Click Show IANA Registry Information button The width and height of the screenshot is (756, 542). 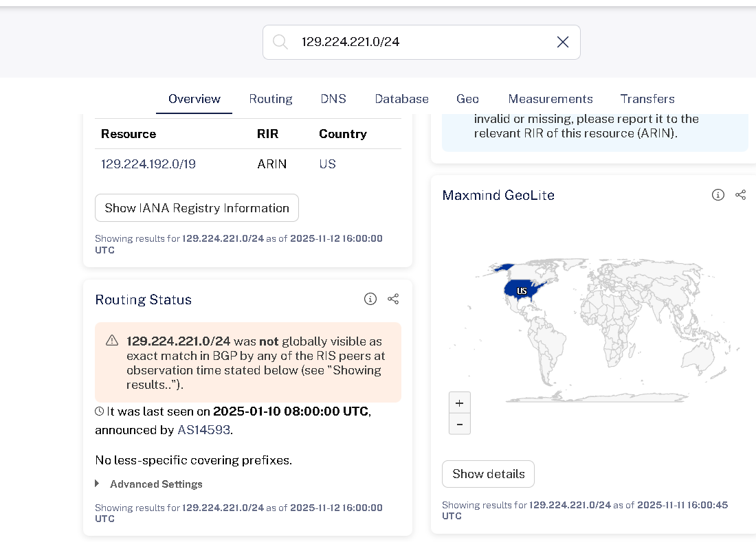[197, 208]
